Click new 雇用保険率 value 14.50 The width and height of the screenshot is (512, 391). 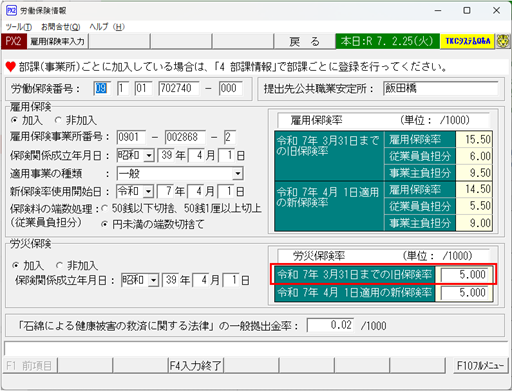(474, 189)
